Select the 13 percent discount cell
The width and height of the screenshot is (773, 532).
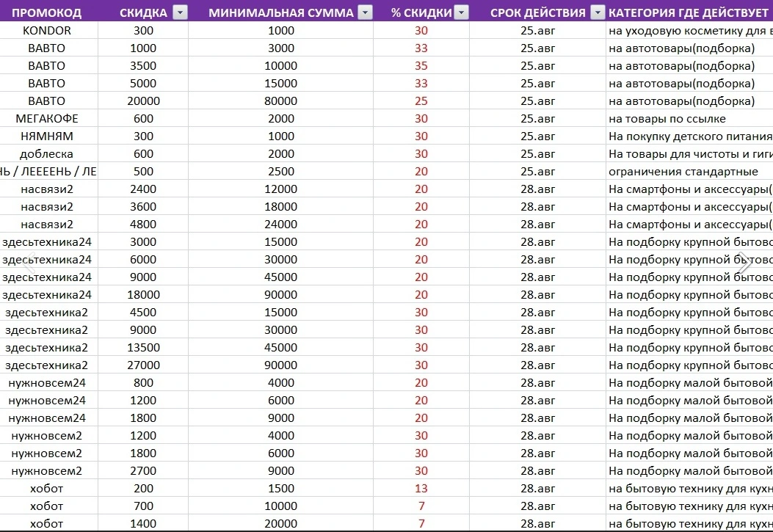(x=421, y=489)
